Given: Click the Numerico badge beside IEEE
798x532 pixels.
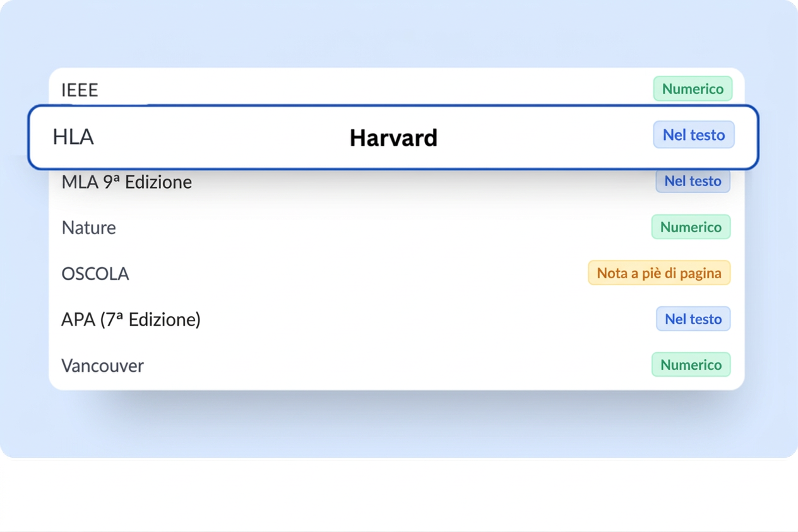Looking at the screenshot, I should [692, 89].
